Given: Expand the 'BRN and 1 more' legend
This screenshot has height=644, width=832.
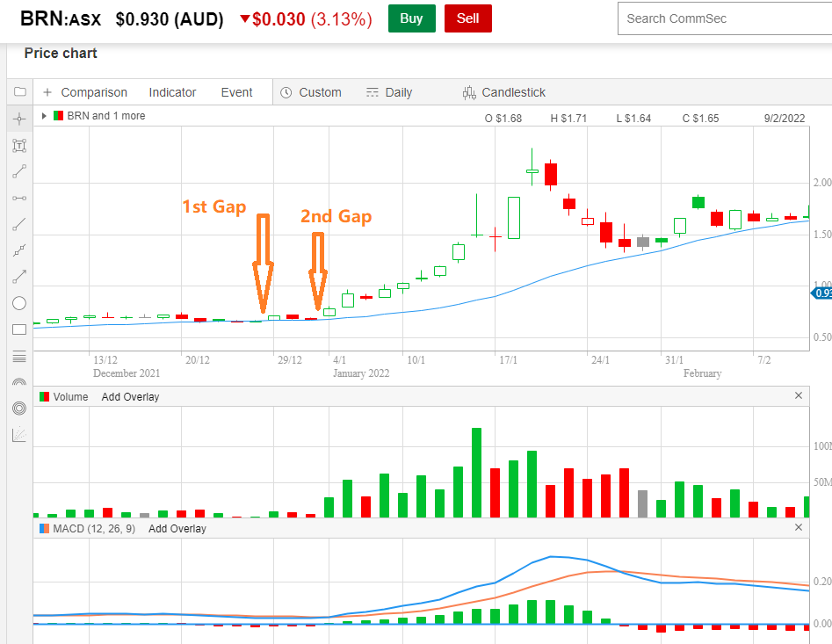Looking at the screenshot, I should click(x=44, y=116).
